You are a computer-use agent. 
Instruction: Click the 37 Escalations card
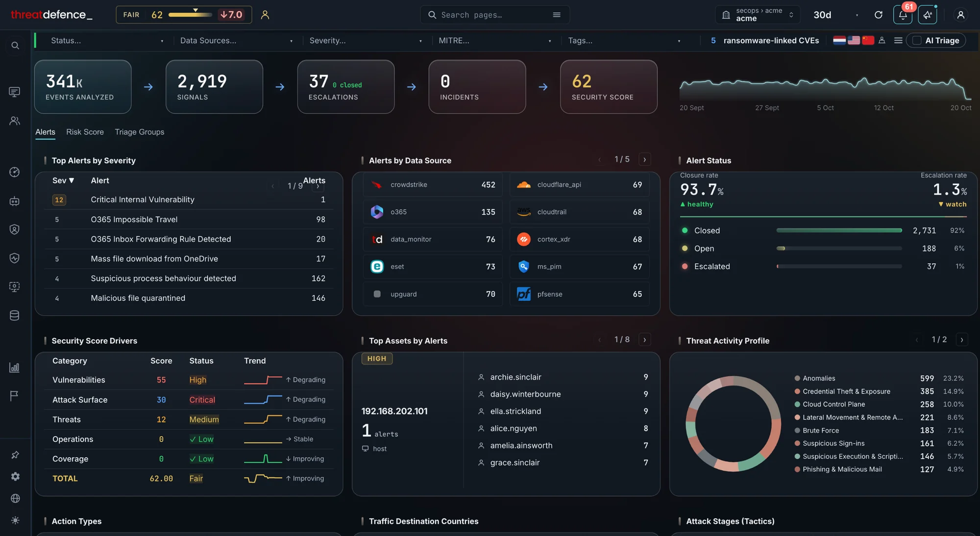(x=345, y=87)
